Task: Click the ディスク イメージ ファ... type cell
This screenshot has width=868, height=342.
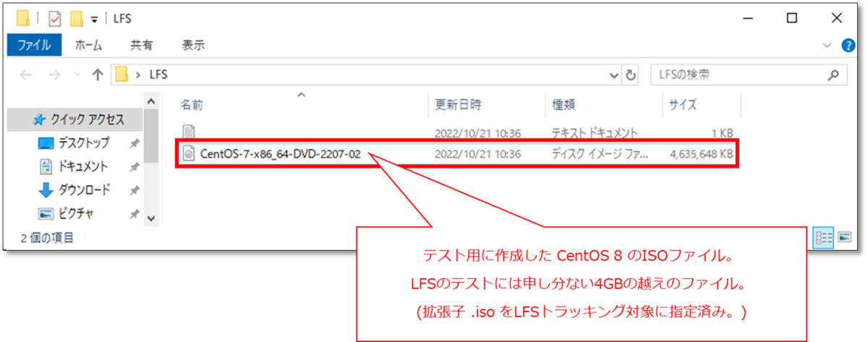Action: click(x=600, y=154)
